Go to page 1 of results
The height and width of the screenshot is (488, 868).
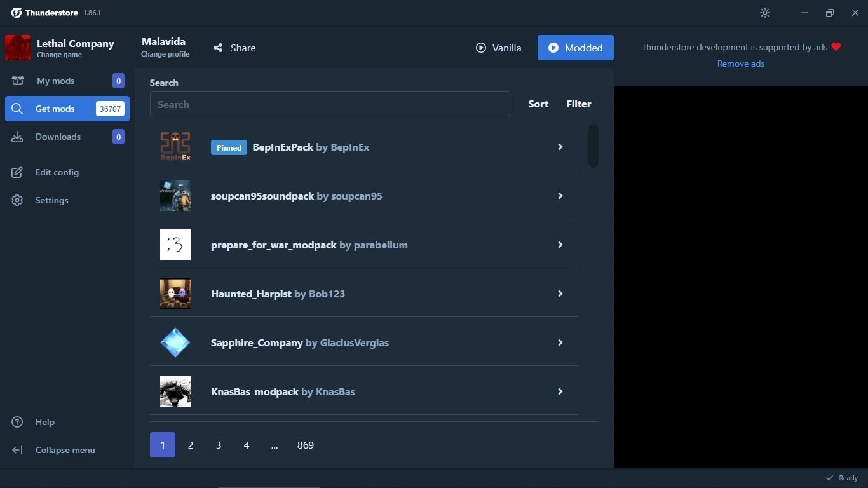tap(163, 445)
